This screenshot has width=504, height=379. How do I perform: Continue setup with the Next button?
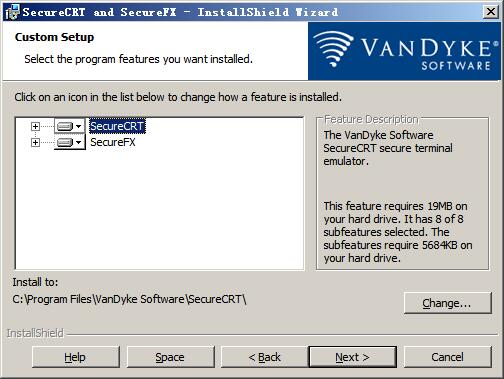(x=353, y=357)
